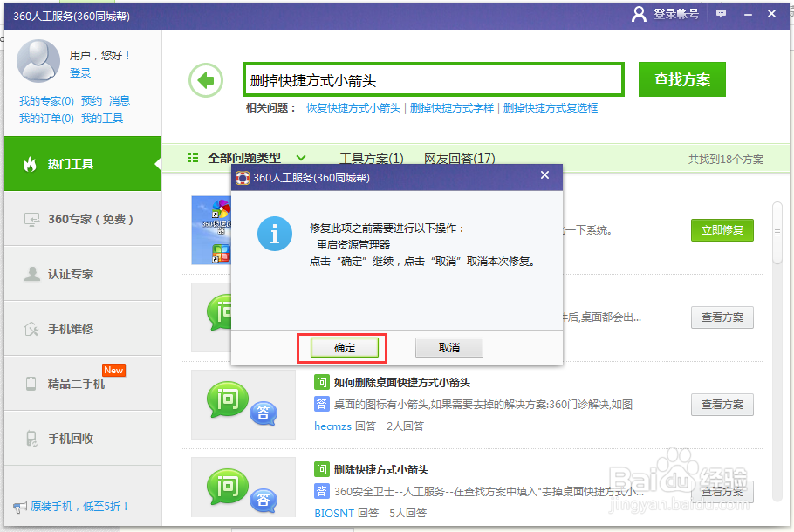The width and height of the screenshot is (794, 532).
Task: Open the hecmzs author link
Action: [332, 426]
